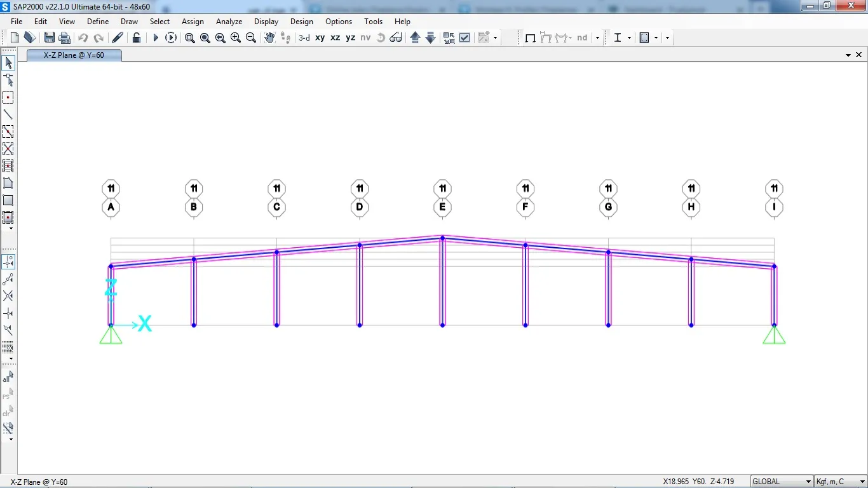The width and height of the screenshot is (868, 488).
Task: Click the Select All button in sidebar
Action: tap(8, 377)
